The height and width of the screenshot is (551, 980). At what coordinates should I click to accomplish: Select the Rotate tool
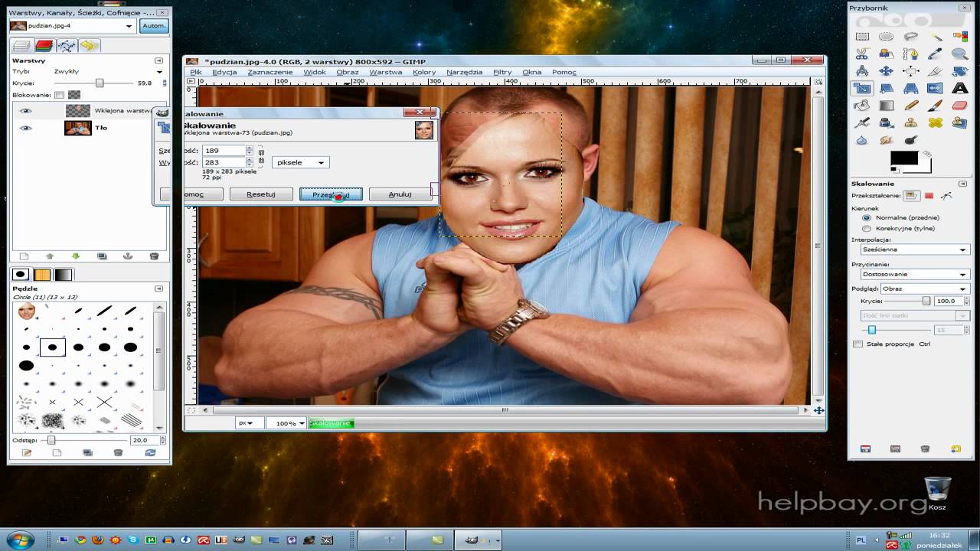click(960, 71)
